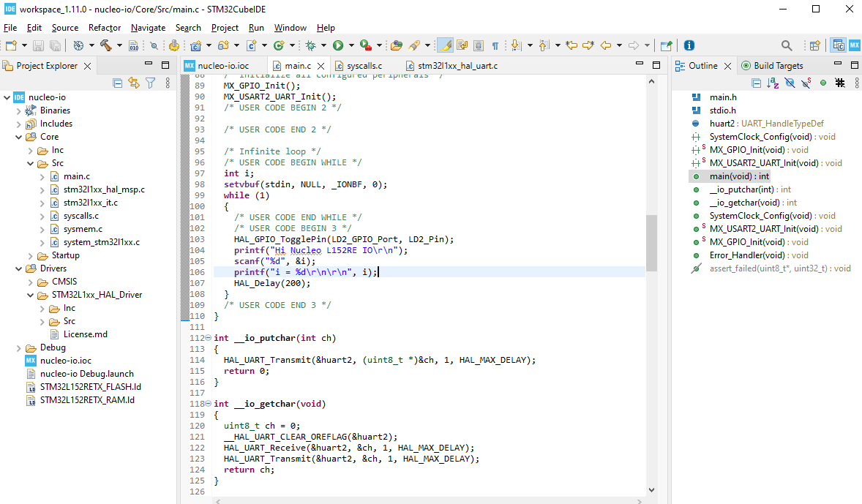Open the File menu
Viewport: 862px width, 504px height.
[10, 28]
